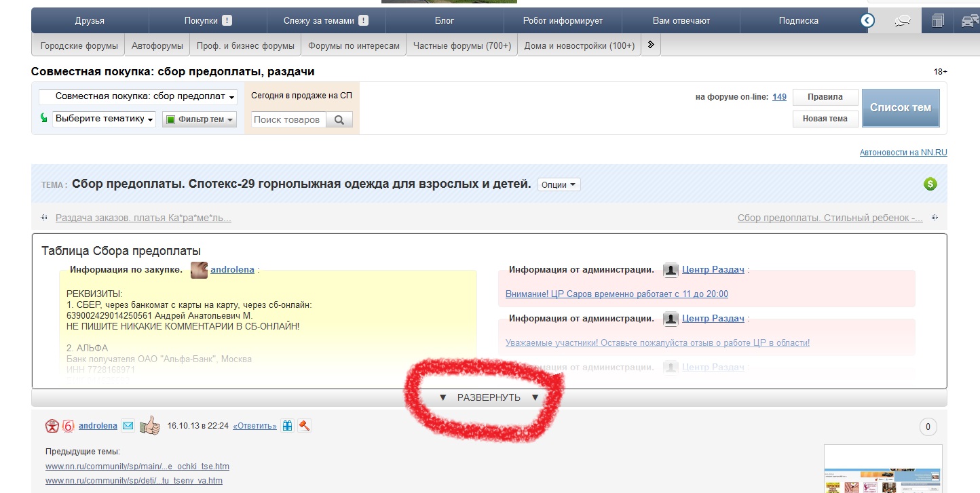Send message via envelope icon next to androlena

click(x=128, y=426)
